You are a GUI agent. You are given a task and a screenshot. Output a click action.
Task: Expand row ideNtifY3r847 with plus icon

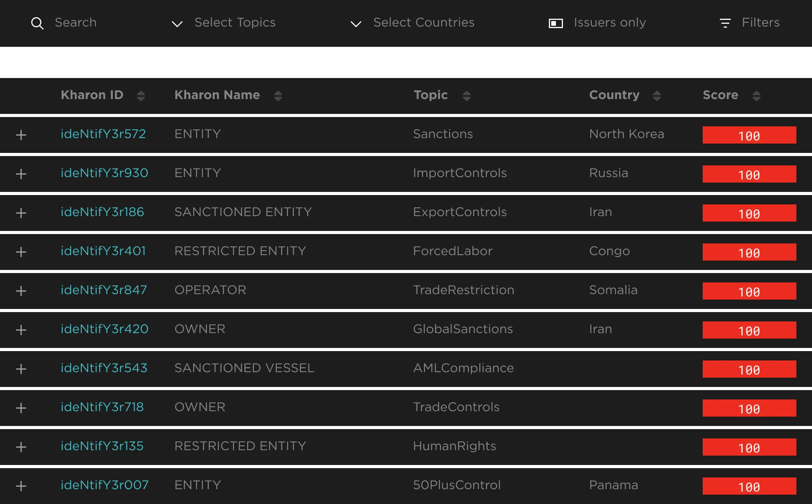tap(21, 291)
